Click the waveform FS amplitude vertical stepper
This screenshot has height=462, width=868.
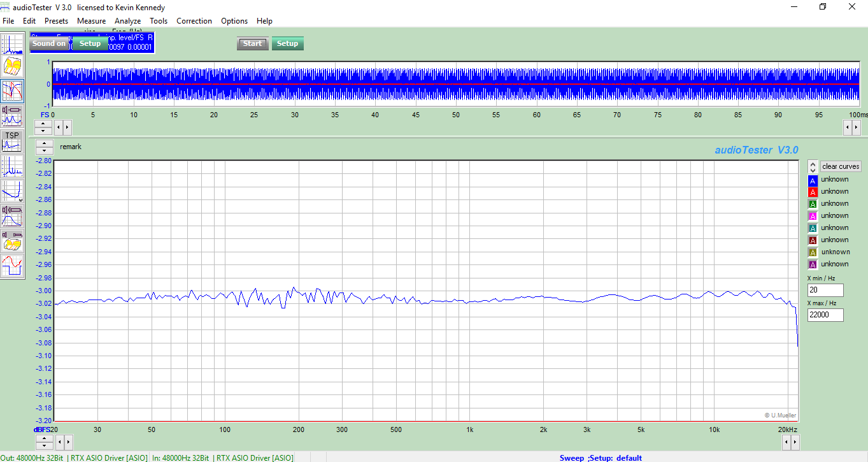click(42, 127)
